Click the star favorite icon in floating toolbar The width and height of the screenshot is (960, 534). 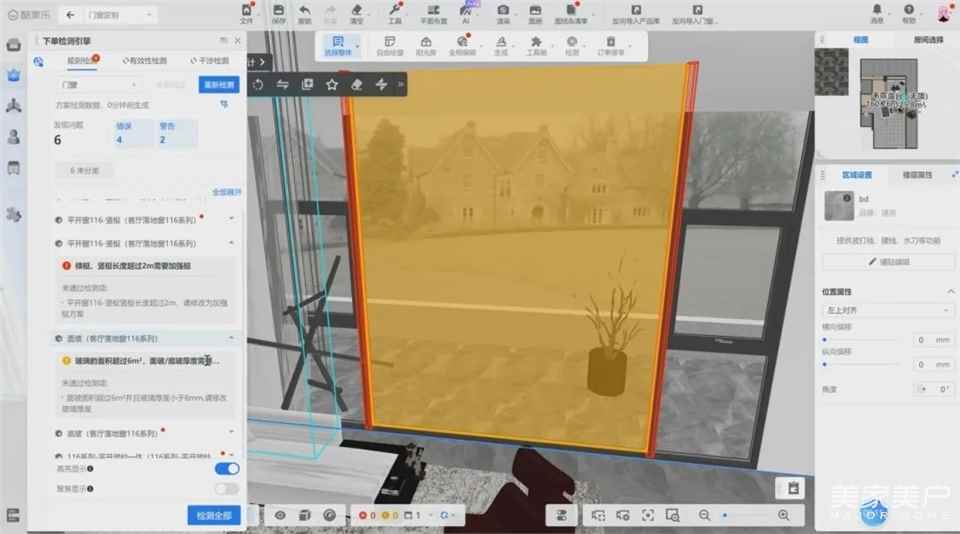pyautogui.click(x=332, y=85)
